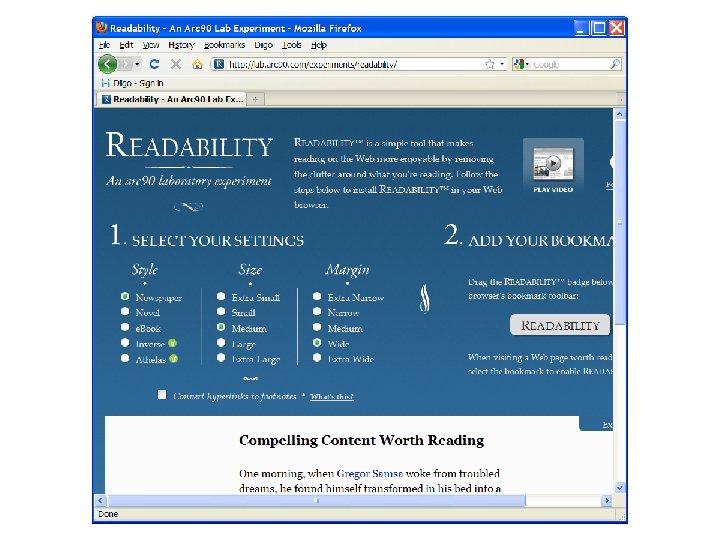The width and height of the screenshot is (720, 540).
Task: Open the View menu
Action: (x=151, y=45)
